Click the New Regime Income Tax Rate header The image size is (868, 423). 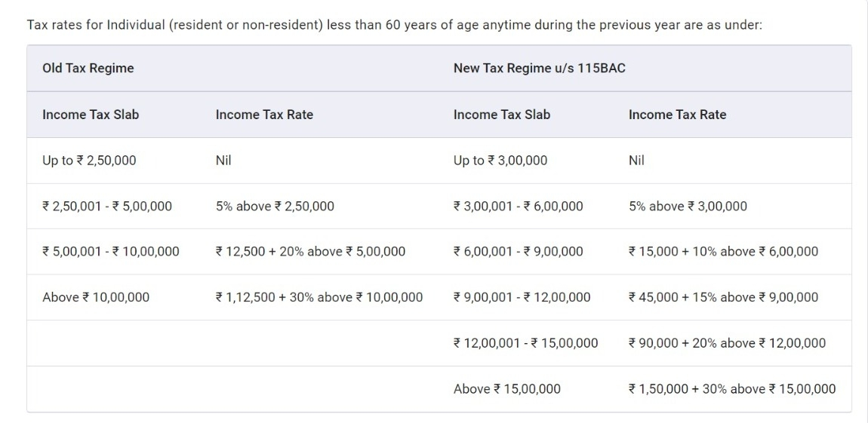678,115
